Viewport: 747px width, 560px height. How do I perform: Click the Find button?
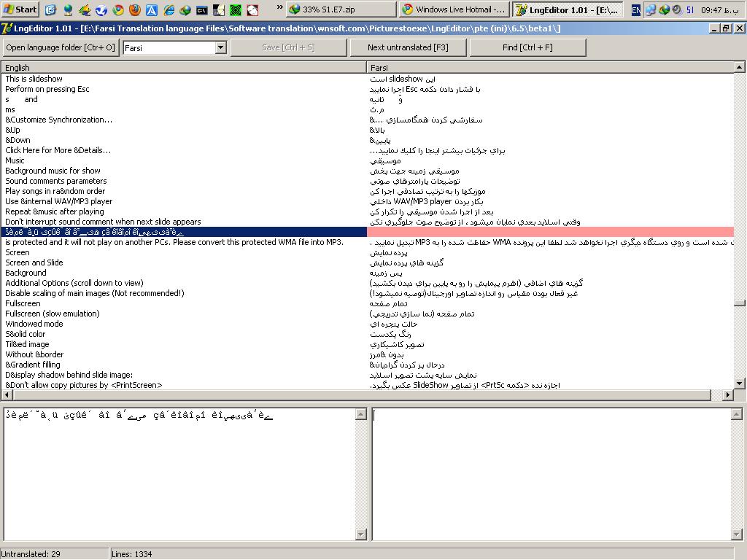coord(527,47)
